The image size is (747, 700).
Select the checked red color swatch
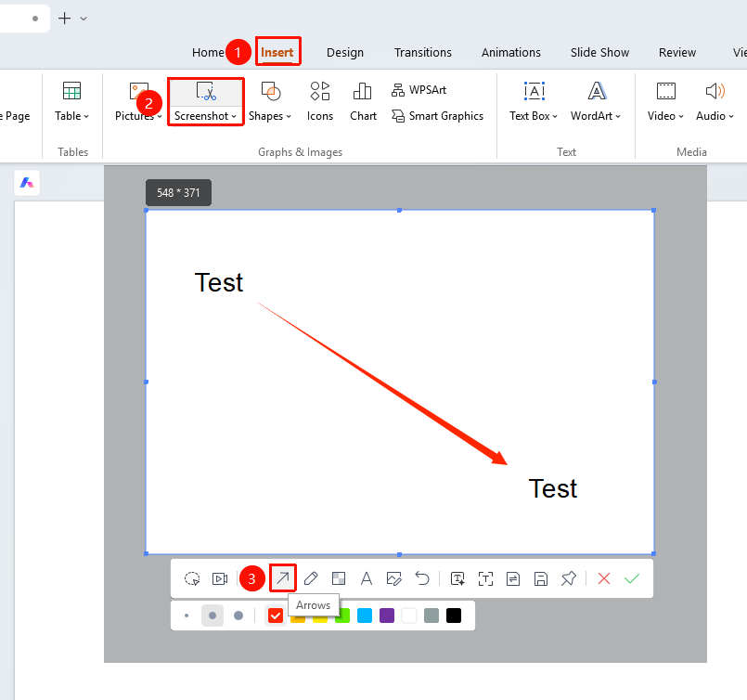276,616
